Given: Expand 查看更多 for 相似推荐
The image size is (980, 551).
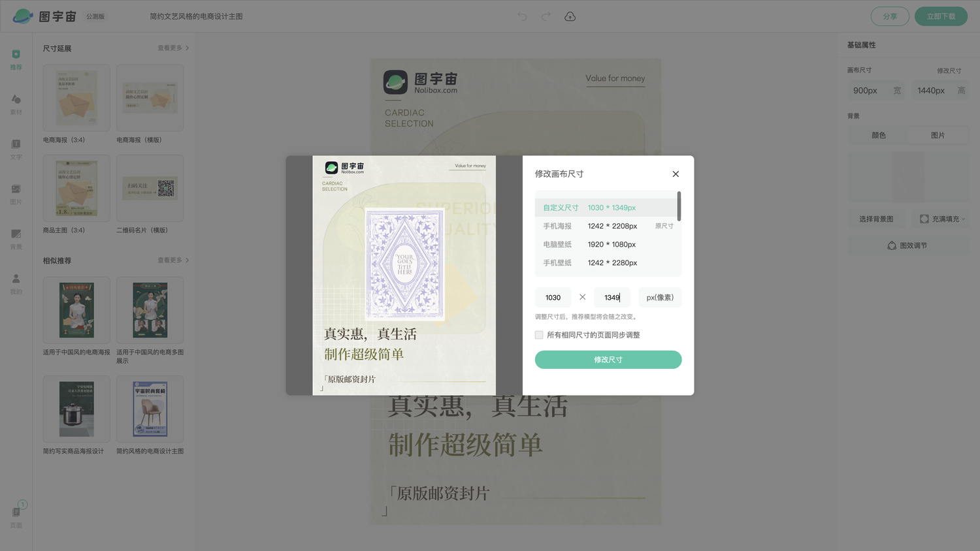Looking at the screenshot, I should coord(173,260).
